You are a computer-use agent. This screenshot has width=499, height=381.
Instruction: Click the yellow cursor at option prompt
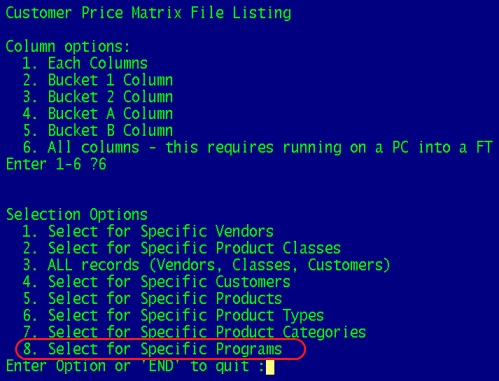click(x=270, y=367)
